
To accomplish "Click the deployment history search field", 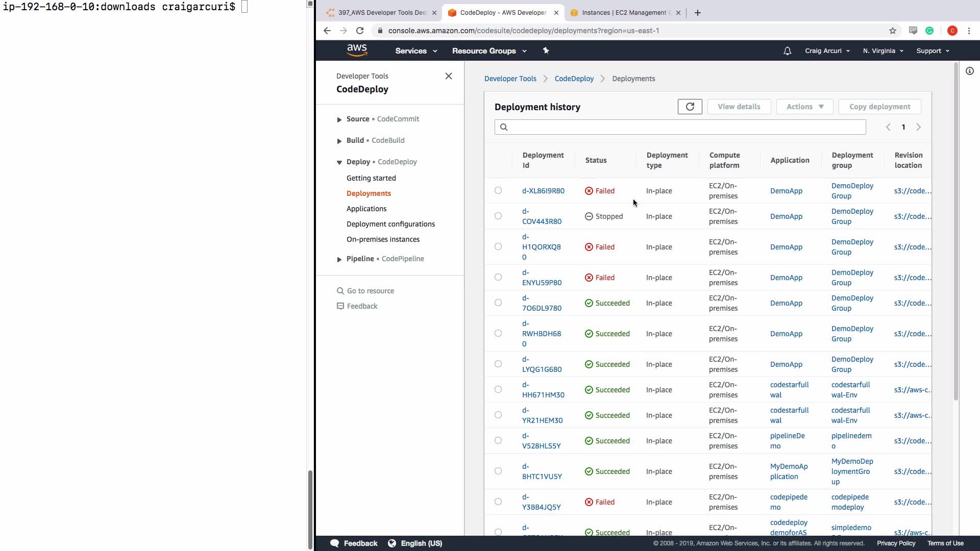I will point(684,127).
